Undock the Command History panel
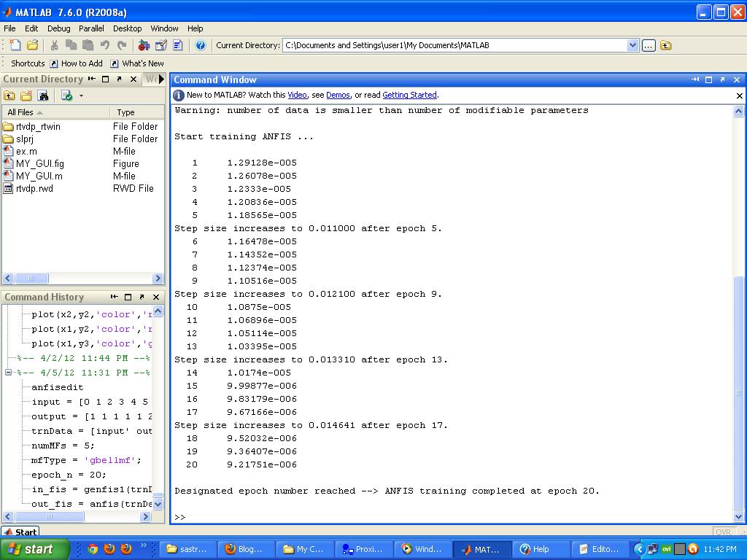 (x=142, y=297)
